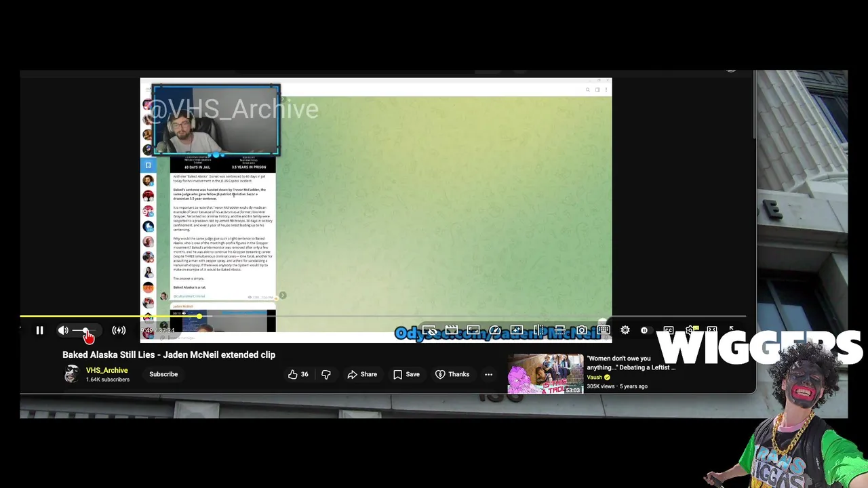Open "Women don't owe you anything" video title

coord(631,363)
